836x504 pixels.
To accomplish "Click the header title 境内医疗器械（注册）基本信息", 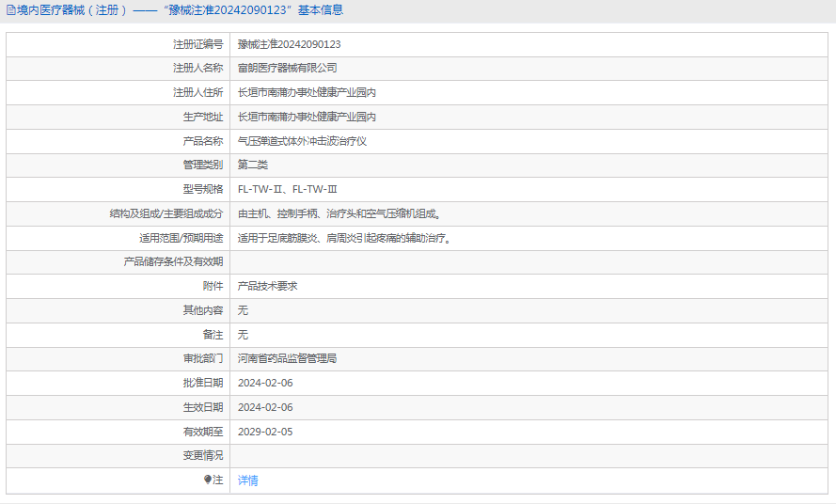I will [x=180, y=10].
